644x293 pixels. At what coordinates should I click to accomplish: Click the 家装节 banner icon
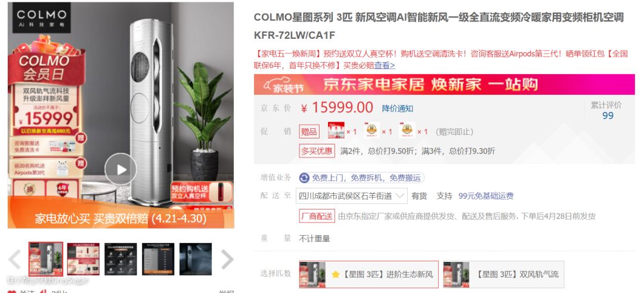284,85
